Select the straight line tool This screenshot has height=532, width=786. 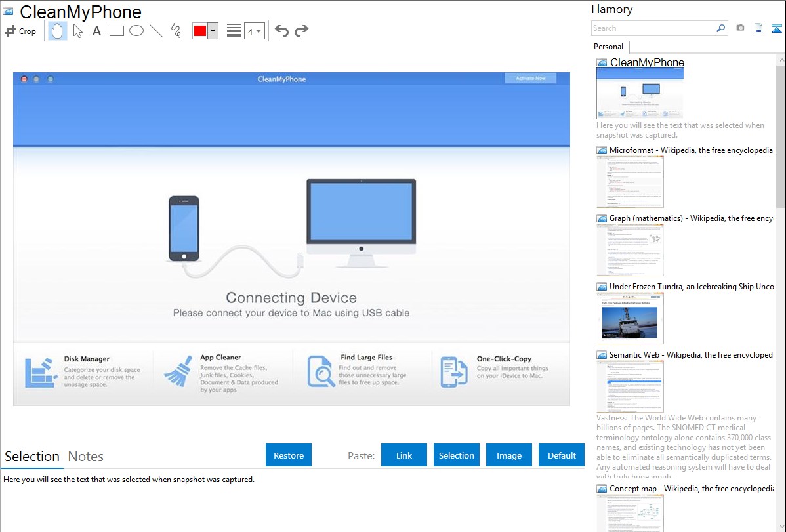click(156, 31)
